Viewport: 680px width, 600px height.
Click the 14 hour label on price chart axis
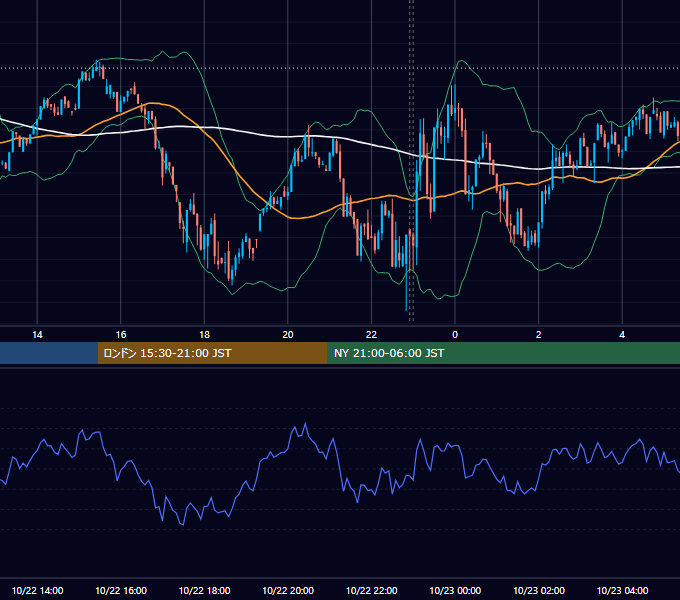[x=37, y=335]
